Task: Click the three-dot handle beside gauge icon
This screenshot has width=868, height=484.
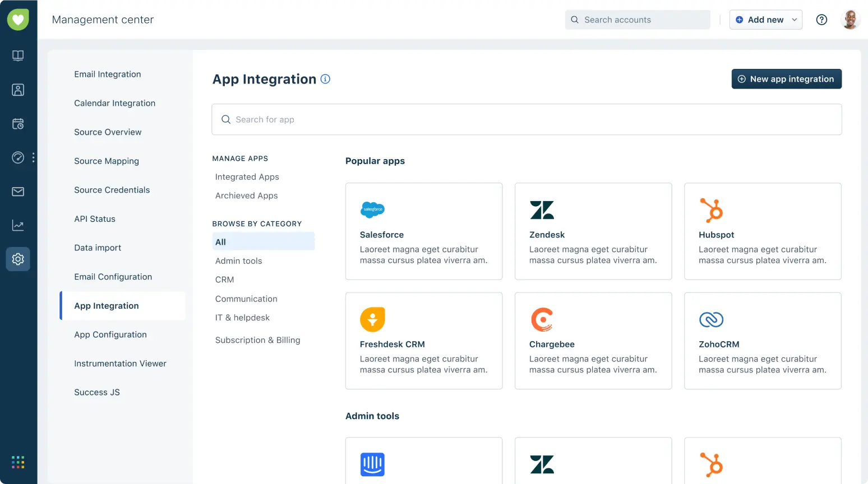Action: pyautogui.click(x=34, y=158)
